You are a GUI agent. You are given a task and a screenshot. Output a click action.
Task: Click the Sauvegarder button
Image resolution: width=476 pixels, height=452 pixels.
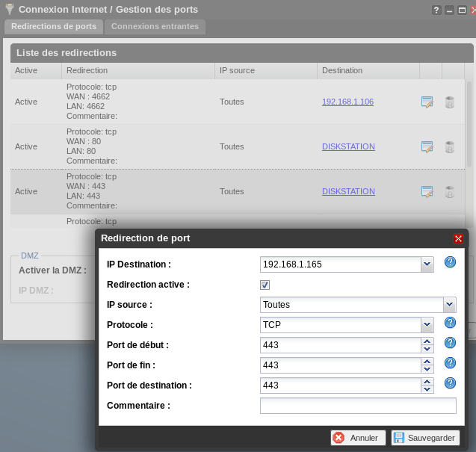pos(425,438)
